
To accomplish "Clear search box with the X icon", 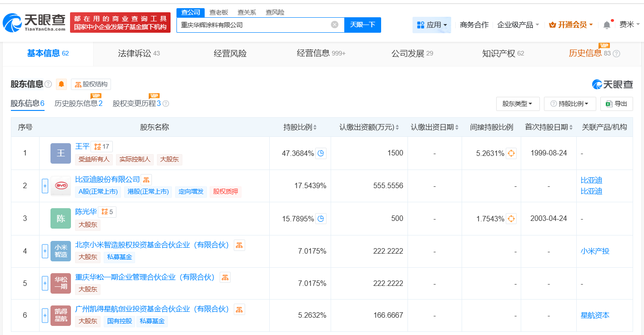I will pos(335,25).
